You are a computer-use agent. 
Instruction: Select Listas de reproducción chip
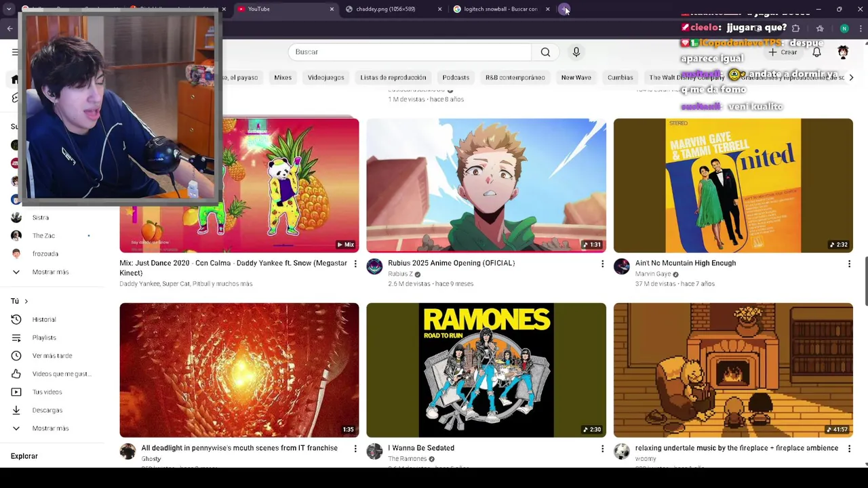393,77
